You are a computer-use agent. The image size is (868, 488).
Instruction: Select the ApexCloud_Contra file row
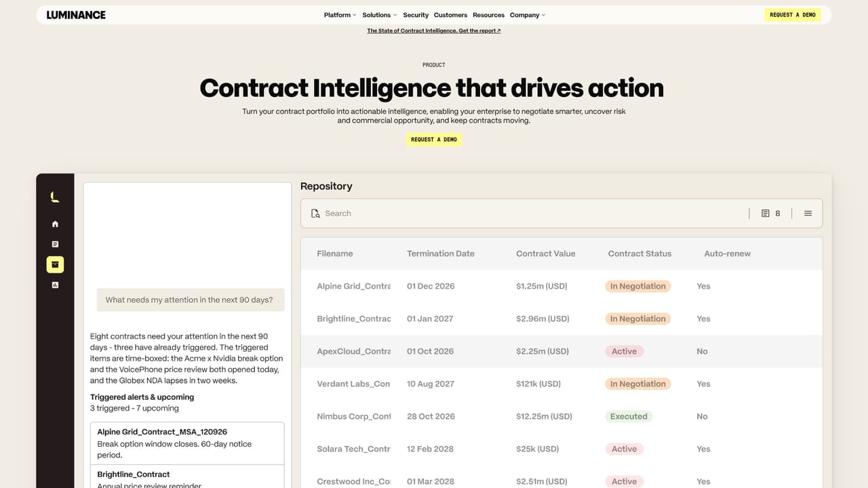click(561, 351)
